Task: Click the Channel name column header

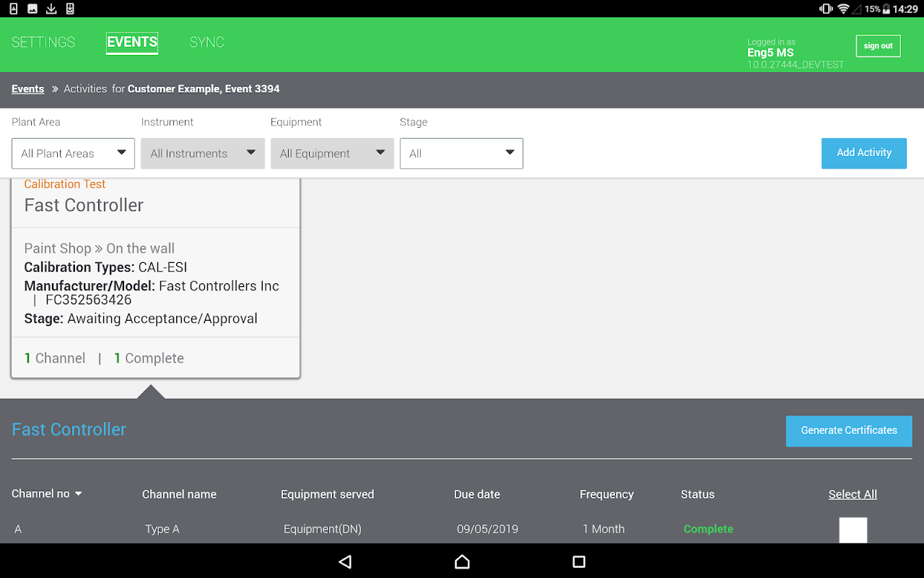Action: click(179, 494)
